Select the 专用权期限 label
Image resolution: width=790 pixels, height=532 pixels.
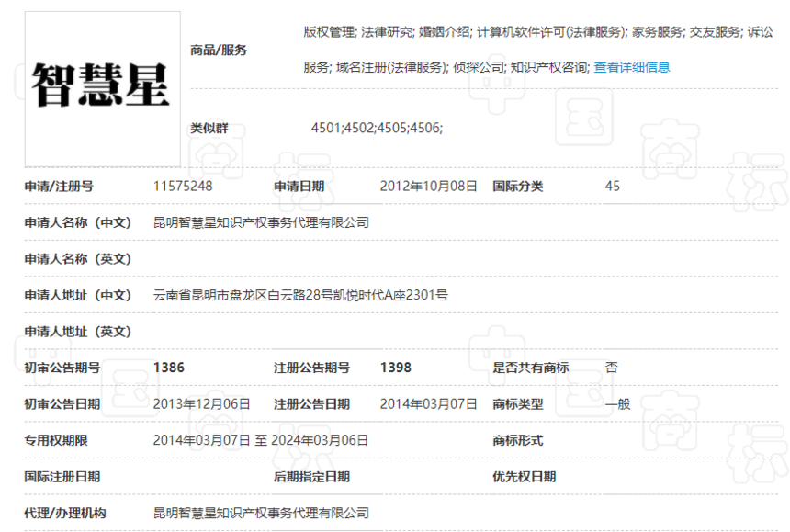coord(56,440)
